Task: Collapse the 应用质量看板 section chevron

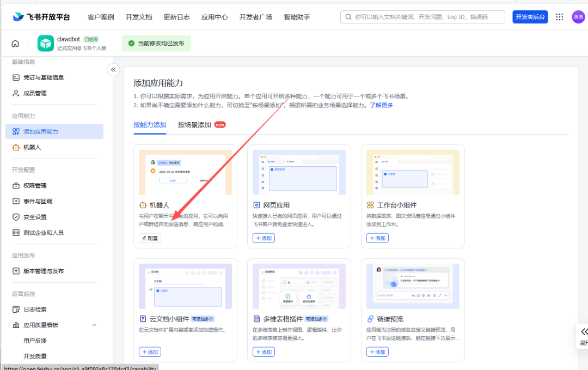Action: pyautogui.click(x=94, y=325)
